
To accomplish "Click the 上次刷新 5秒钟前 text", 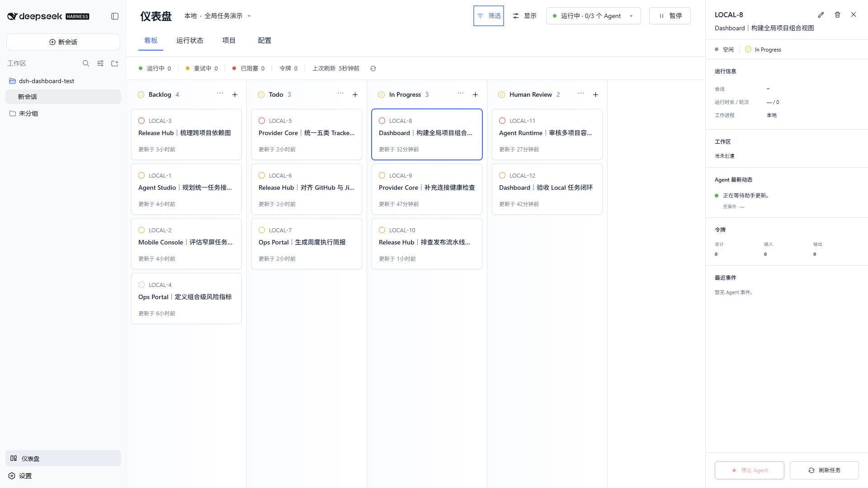I will (335, 69).
